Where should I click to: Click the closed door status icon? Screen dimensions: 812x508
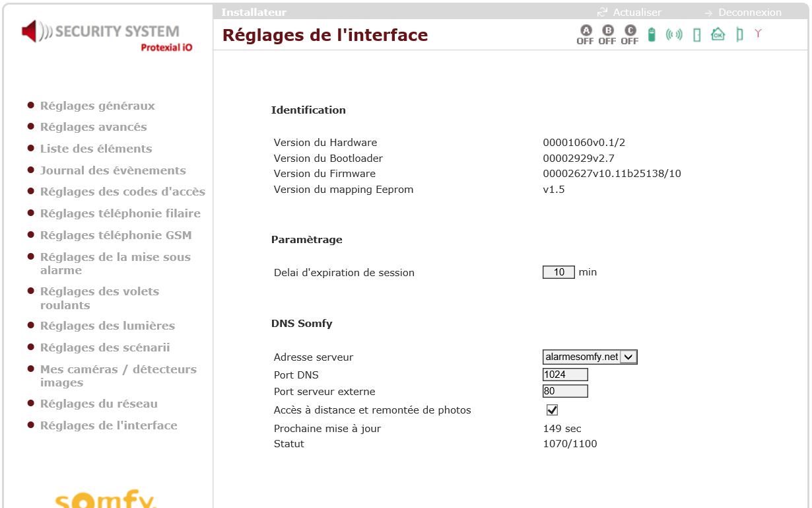[696, 35]
